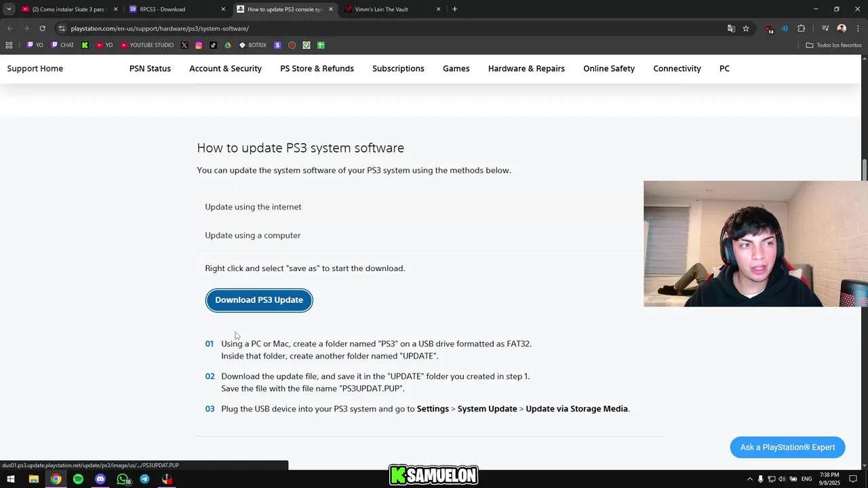Viewport: 868px width, 488px height.
Task: Open the blue sound waves extension
Action: (x=785, y=28)
